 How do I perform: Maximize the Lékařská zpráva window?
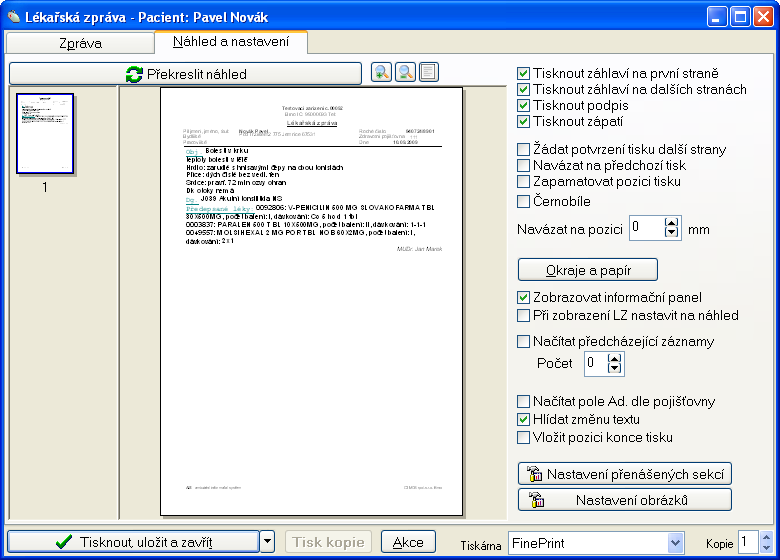(x=740, y=17)
